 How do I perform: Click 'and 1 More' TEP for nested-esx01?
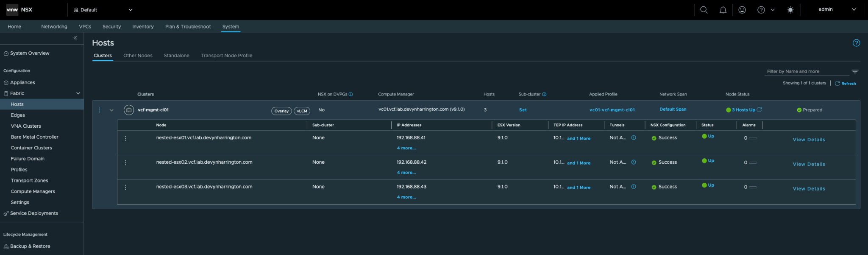pos(579,138)
